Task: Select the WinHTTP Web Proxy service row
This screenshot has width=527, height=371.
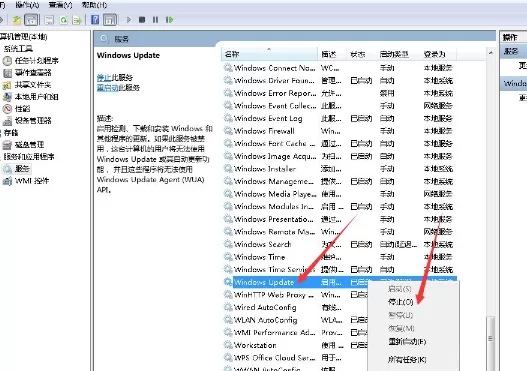Action: [x=296, y=295]
